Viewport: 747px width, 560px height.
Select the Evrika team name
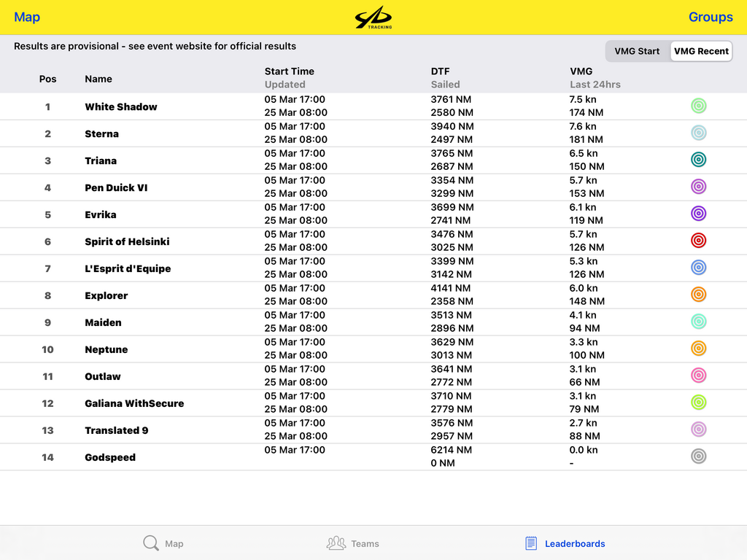click(101, 215)
